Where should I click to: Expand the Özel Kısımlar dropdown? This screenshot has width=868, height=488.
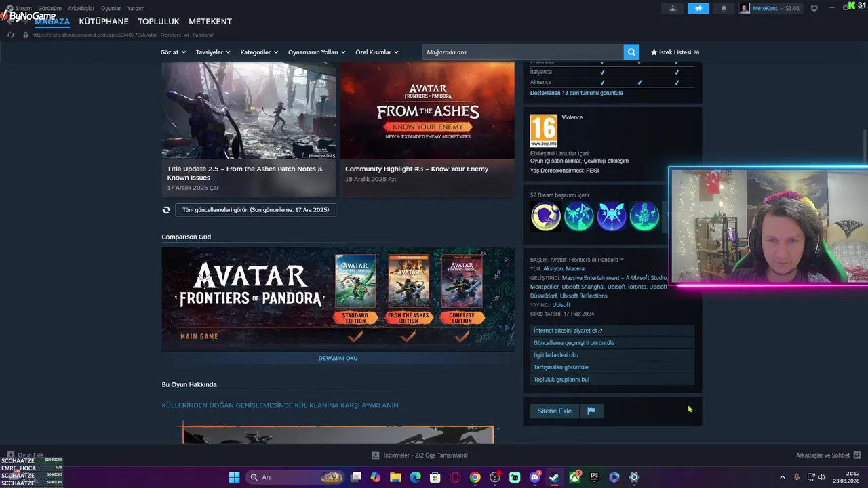377,52
